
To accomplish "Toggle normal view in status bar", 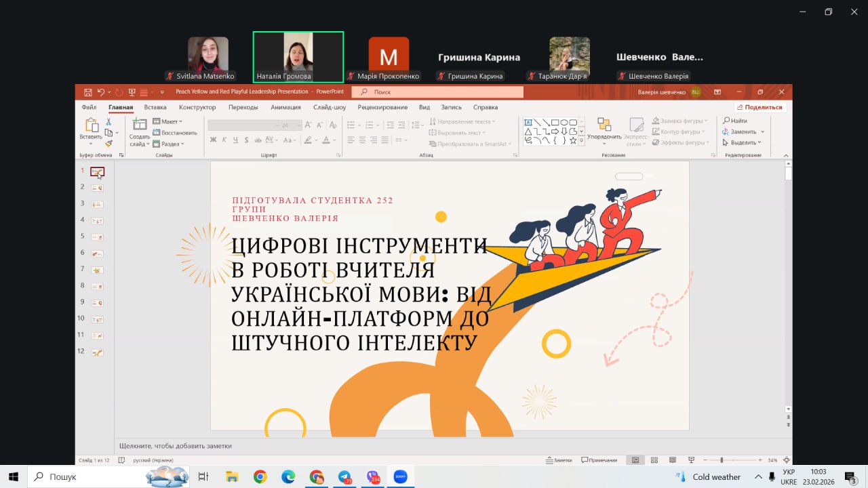I will pyautogui.click(x=635, y=460).
